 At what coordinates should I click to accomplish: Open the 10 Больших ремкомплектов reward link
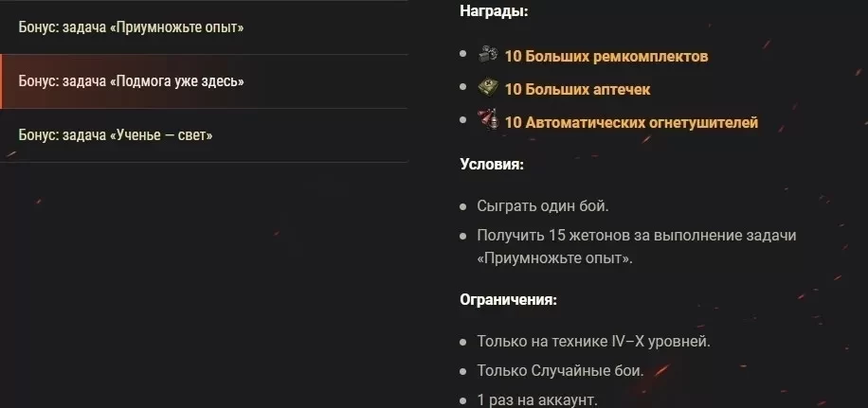[x=606, y=57]
